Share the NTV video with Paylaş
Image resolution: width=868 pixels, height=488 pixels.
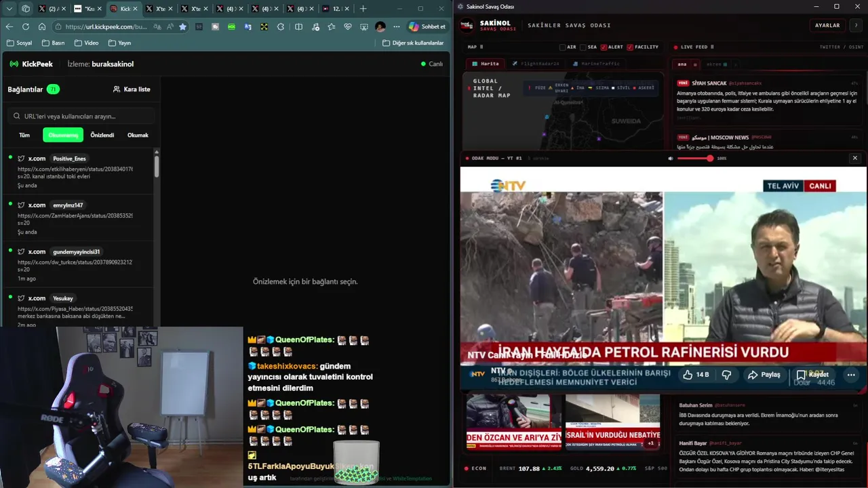click(764, 374)
